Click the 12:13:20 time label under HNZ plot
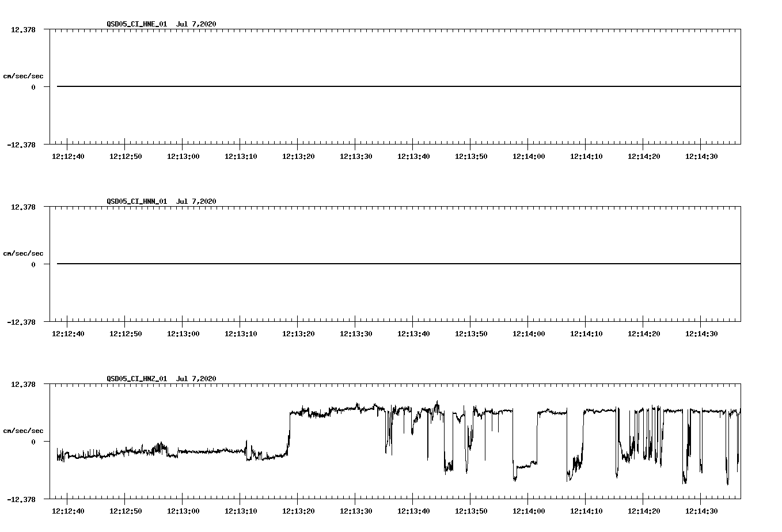 pos(298,511)
